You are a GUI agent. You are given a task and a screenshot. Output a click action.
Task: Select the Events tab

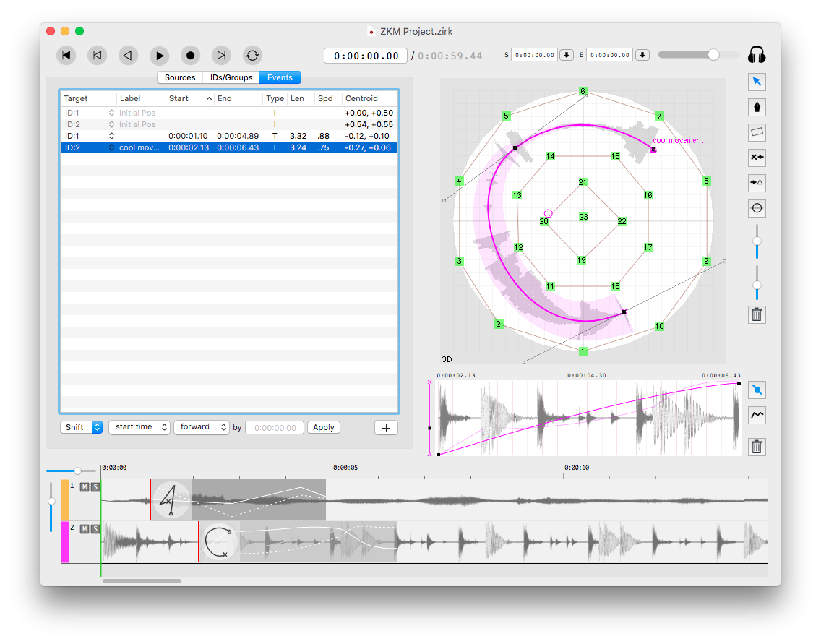[280, 77]
